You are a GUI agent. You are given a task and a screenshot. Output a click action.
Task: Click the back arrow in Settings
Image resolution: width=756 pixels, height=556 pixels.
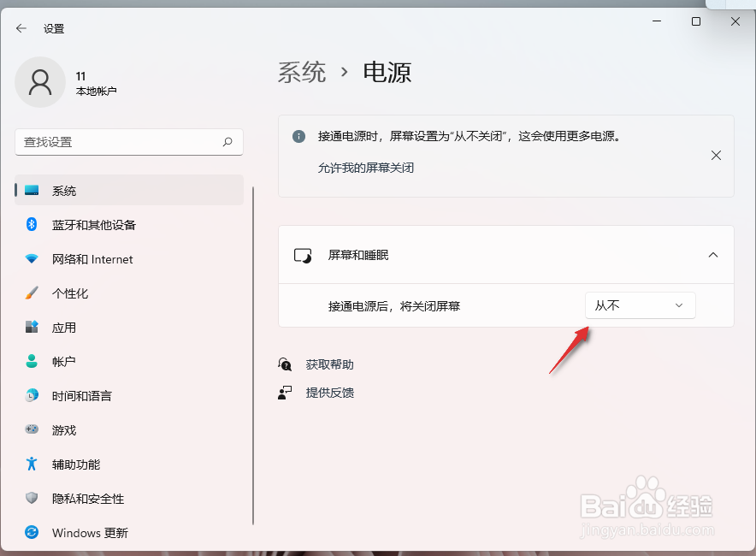[21, 27]
